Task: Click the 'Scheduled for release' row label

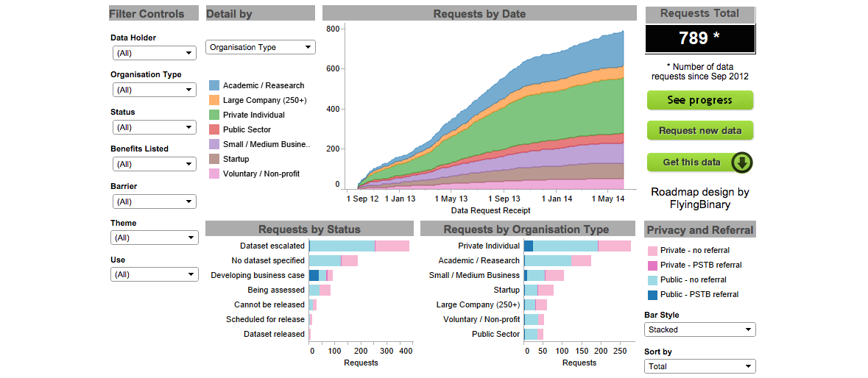Action: (x=265, y=319)
